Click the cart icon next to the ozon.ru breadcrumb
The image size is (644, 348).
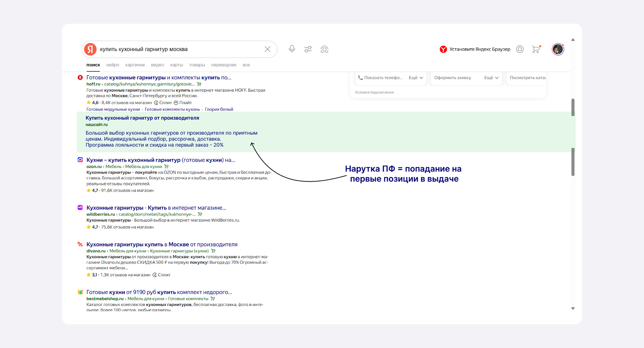pyautogui.click(x=166, y=166)
